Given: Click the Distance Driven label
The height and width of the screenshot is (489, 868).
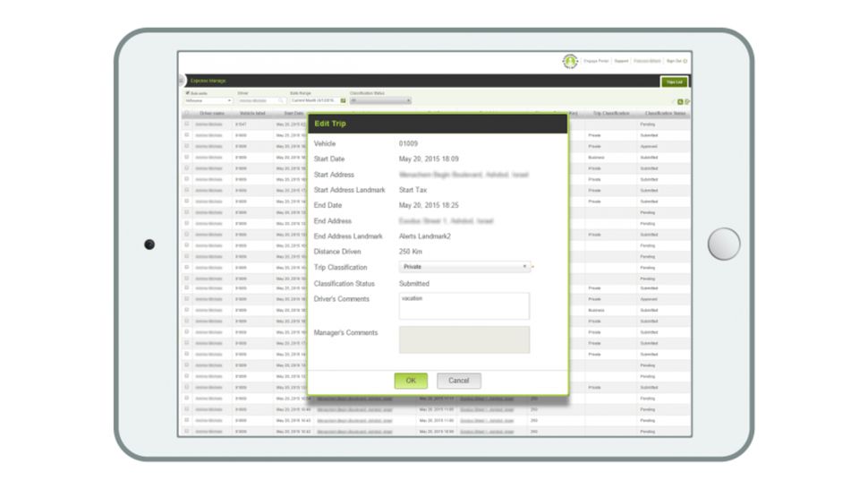Looking at the screenshot, I should click(337, 252).
